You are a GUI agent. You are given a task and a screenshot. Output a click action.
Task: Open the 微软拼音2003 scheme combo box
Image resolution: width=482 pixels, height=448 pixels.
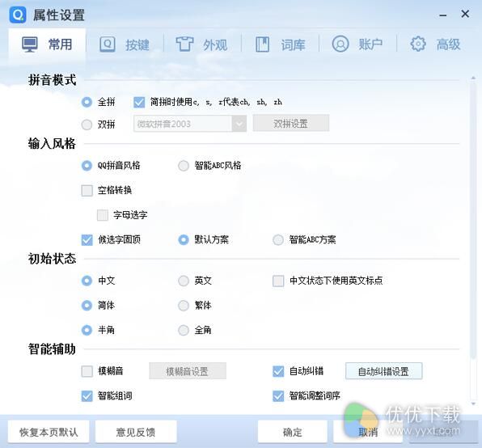[x=190, y=124]
